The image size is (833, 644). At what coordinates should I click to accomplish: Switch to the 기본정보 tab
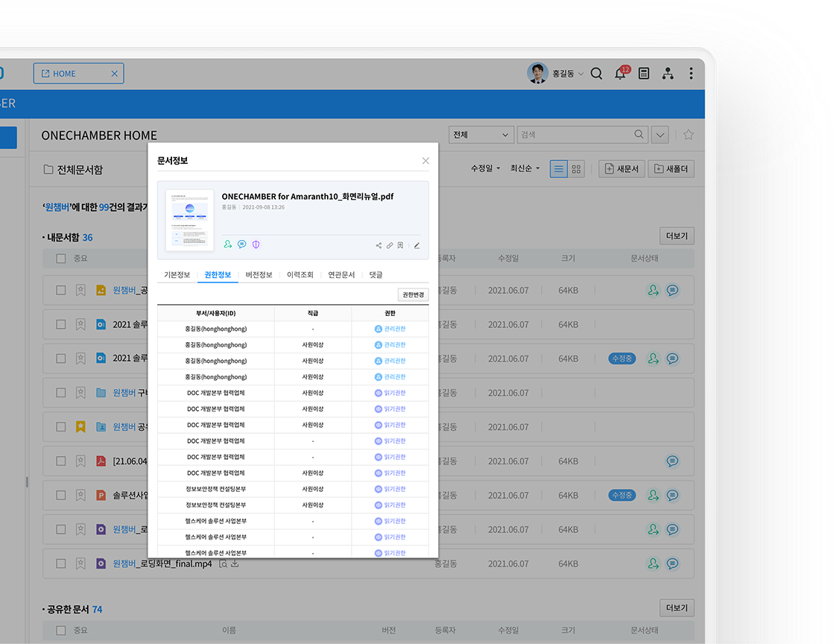[x=177, y=275]
